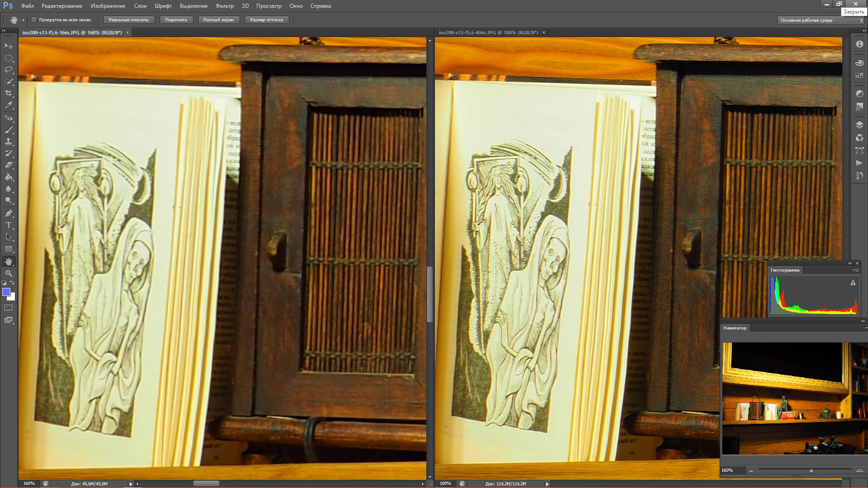Click the 'Реальные пикселы' button
Viewport: 868px width, 488px height.
point(129,20)
